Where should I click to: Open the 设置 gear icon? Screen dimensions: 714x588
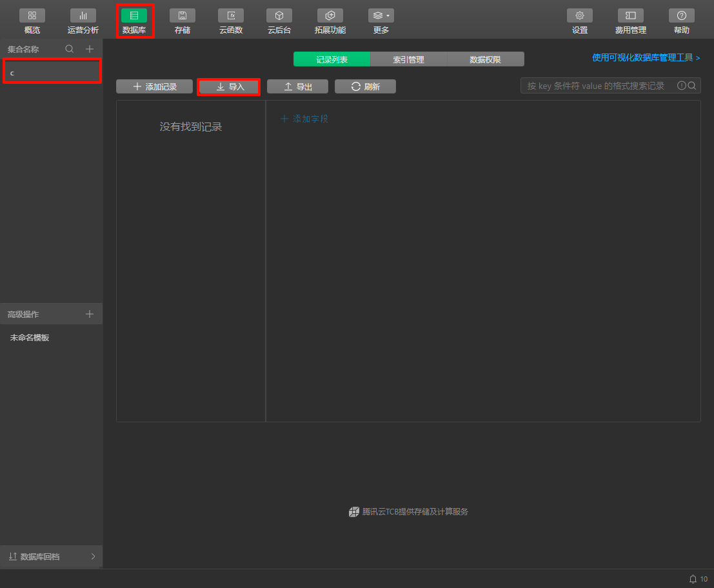click(x=580, y=15)
